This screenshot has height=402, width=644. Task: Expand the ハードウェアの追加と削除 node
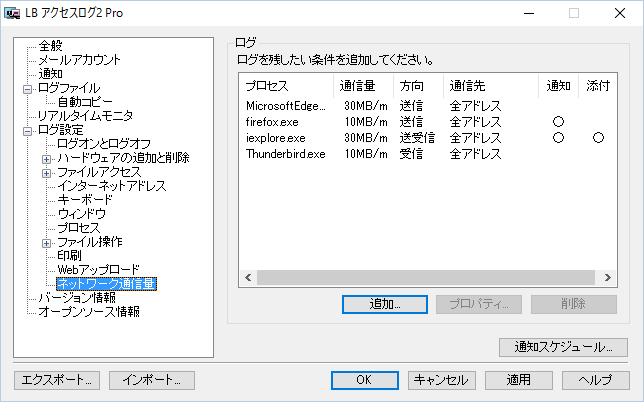[46, 158]
